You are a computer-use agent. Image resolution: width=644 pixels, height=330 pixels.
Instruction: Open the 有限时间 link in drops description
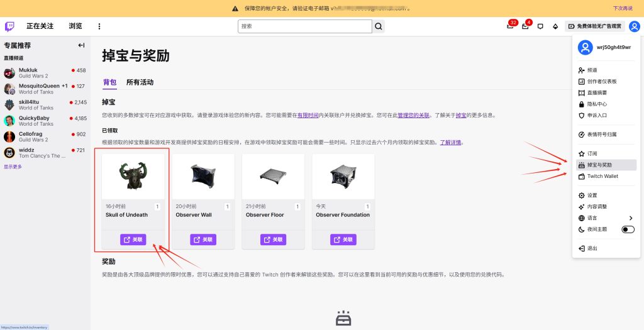pyautogui.click(x=308, y=116)
